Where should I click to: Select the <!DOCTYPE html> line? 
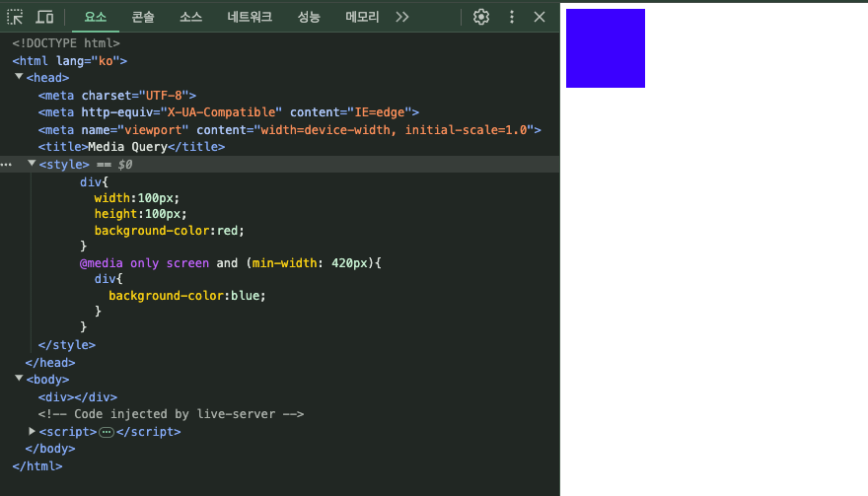click(x=66, y=43)
